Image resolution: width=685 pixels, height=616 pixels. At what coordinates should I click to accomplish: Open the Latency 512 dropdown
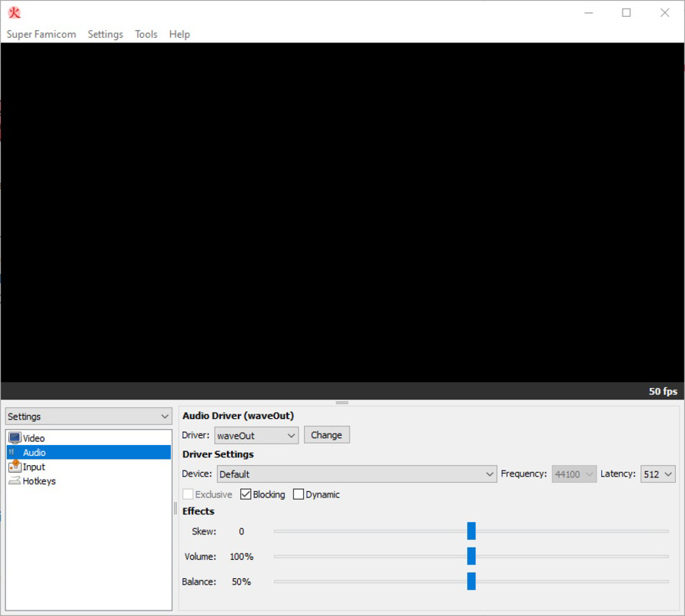click(x=657, y=474)
